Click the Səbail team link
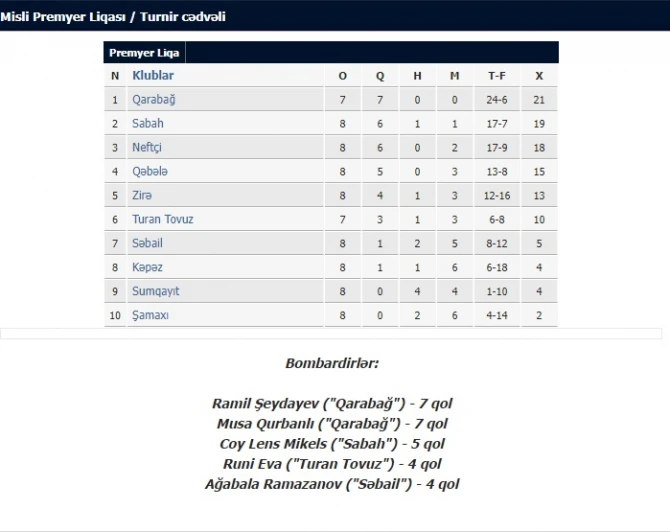Image resolution: width=670 pixels, height=532 pixels. pos(147,243)
